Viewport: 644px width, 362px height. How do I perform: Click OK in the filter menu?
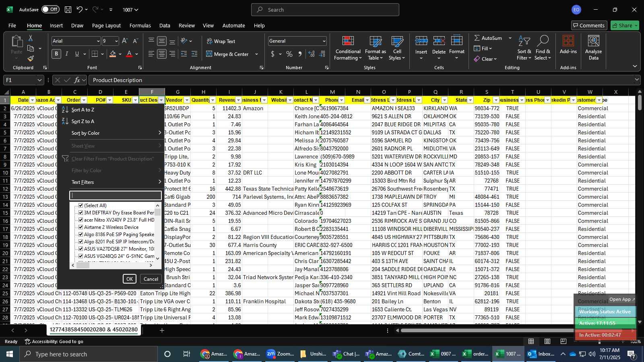point(130,279)
